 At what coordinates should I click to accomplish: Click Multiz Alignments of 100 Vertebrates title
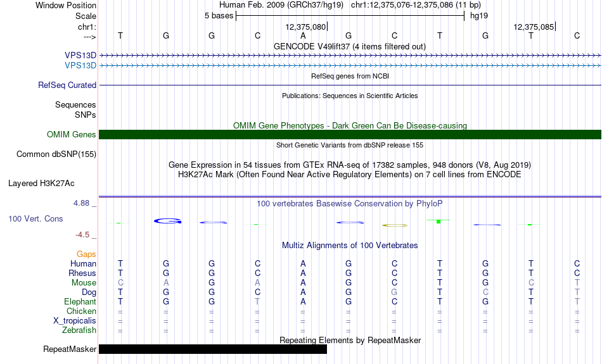[x=350, y=245]
